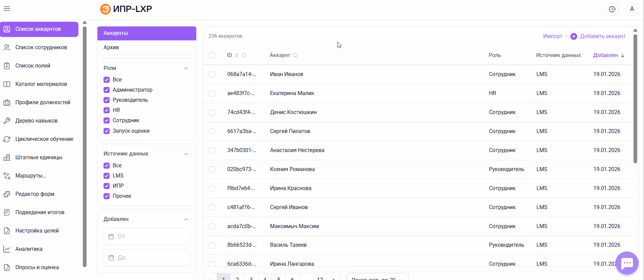
Task: Select the checkbox for Иван Иванов row
Action: [x=212, y=74]
